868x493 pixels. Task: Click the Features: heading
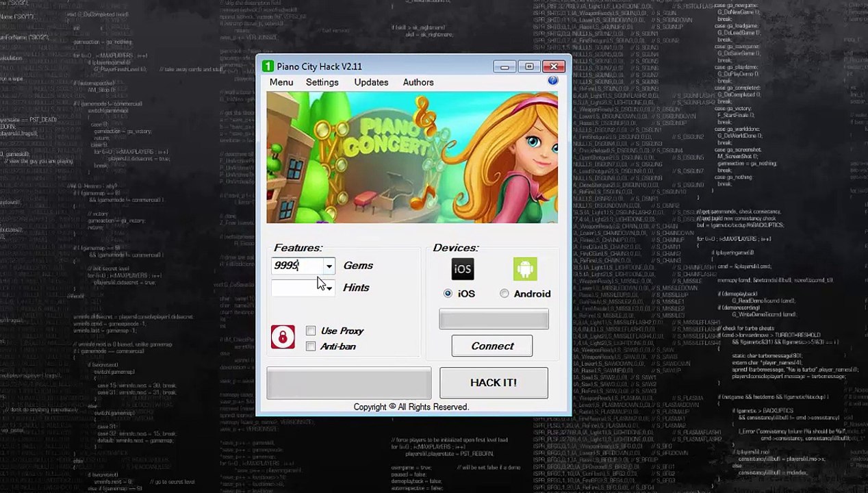point(298,248)
